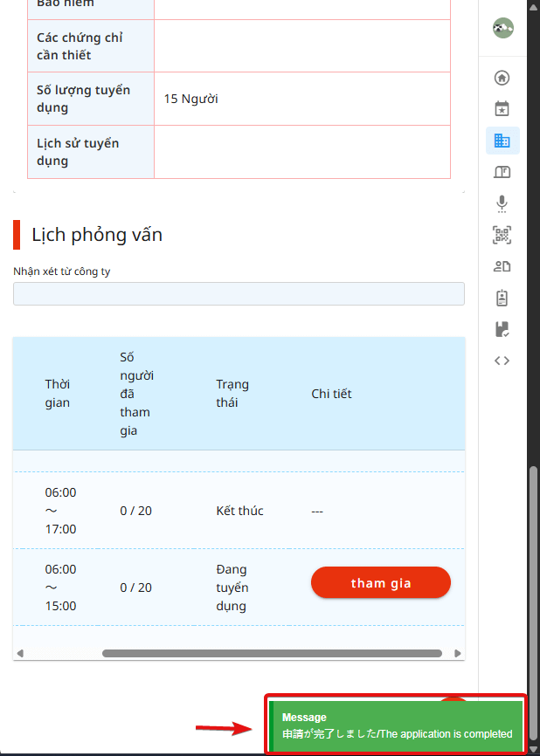Open the starred calendar events icon
The width and height of the screenshot is (540, 756).
pos(502,108)
